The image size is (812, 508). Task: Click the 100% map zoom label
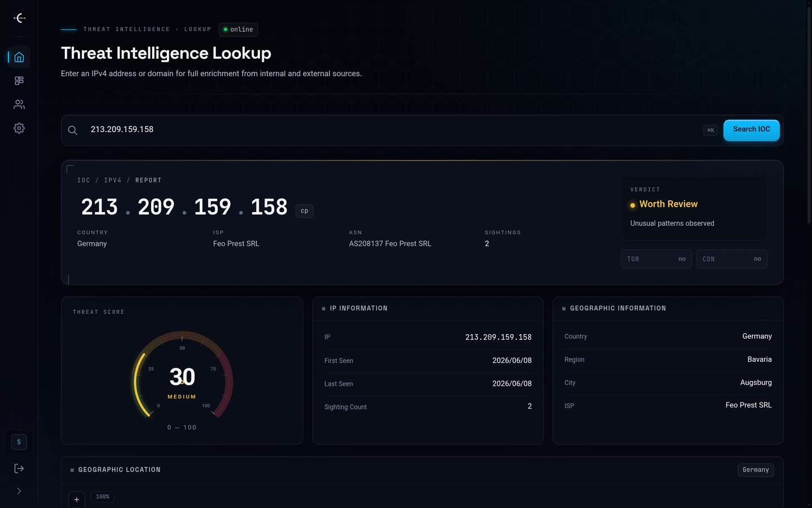(103, 497)
